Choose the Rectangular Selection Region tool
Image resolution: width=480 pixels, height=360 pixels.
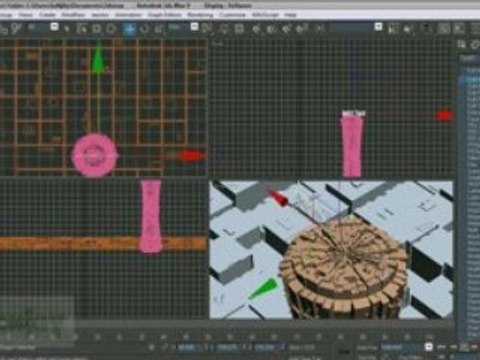coord(96,29)
